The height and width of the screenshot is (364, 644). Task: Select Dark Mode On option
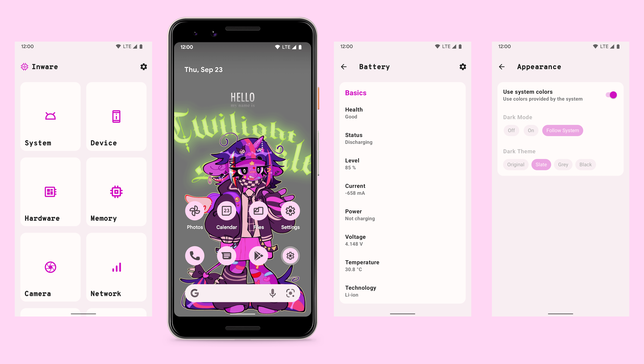[531, 130]
